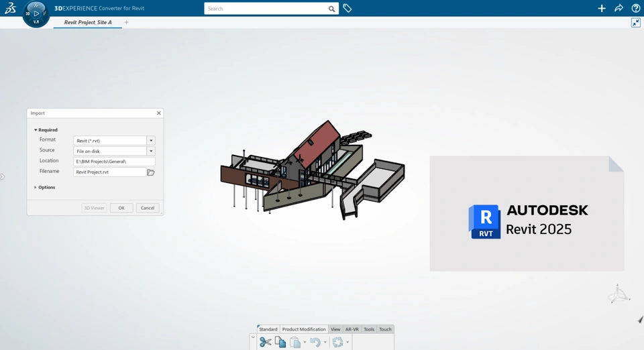The image size is (644, 350).
Task: Select the Product Modification tab
Action: pyautogui.click(x=304, y=329)
